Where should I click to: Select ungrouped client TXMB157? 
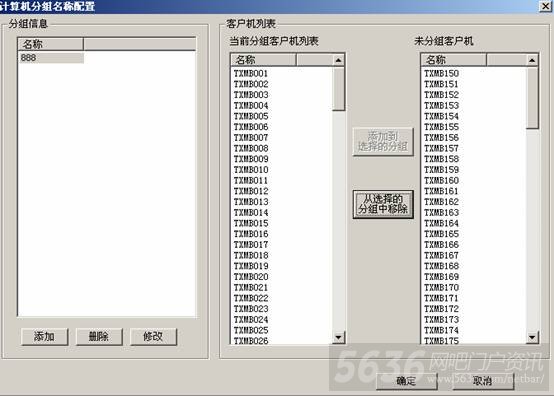[441, 148]
